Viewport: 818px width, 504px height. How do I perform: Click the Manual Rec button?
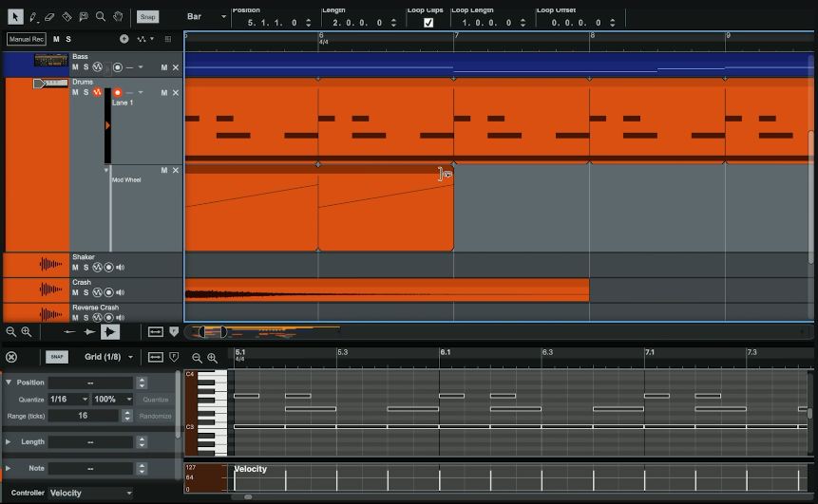click(x=27, y=39)
